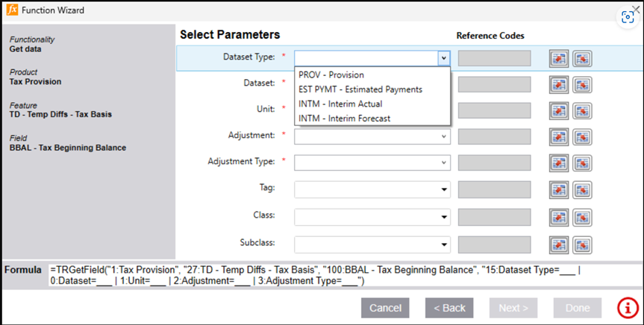This screenshot has width=644, height=325.
Task: Collapse the Dataset Type dropdown arrow
Action: click(444, 58)
